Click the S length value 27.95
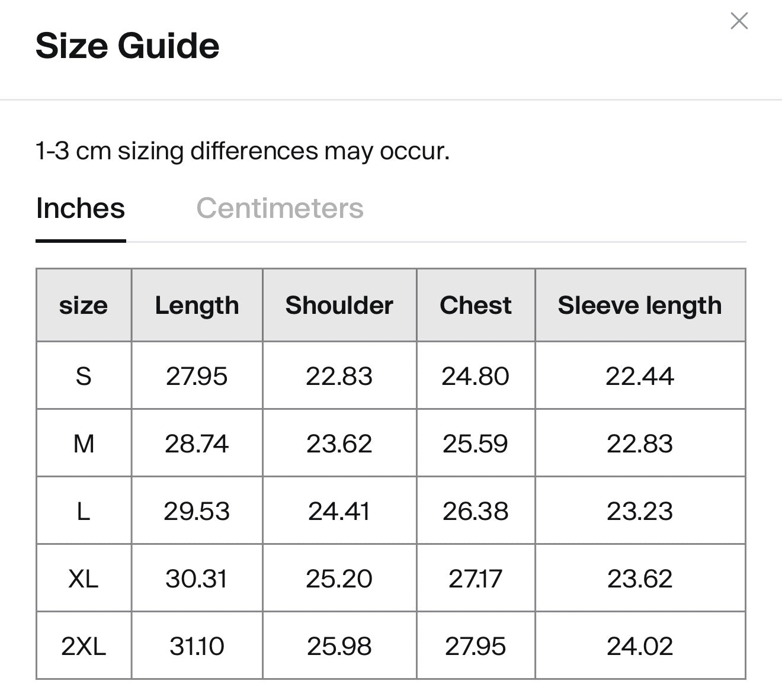Screen dimensions: 782x700 point(197,376)
